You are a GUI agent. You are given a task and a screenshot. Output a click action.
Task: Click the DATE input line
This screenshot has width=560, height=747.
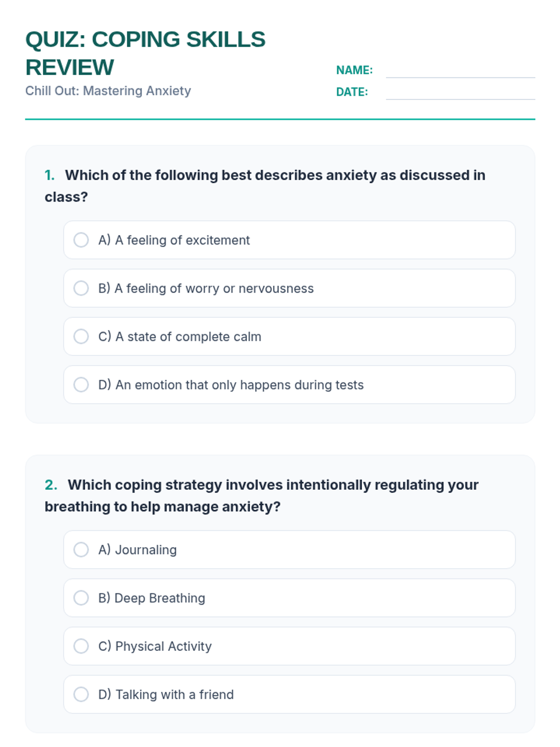pos(460,92)
